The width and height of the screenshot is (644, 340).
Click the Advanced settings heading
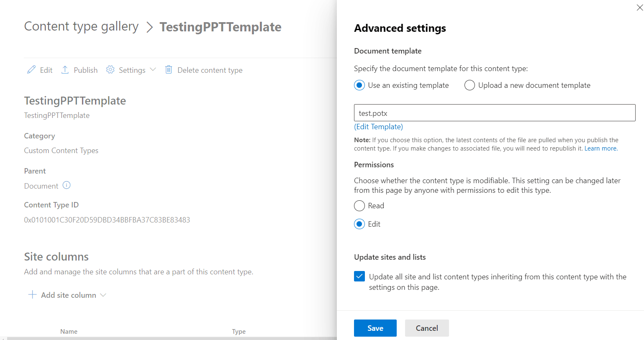point(400,28)
